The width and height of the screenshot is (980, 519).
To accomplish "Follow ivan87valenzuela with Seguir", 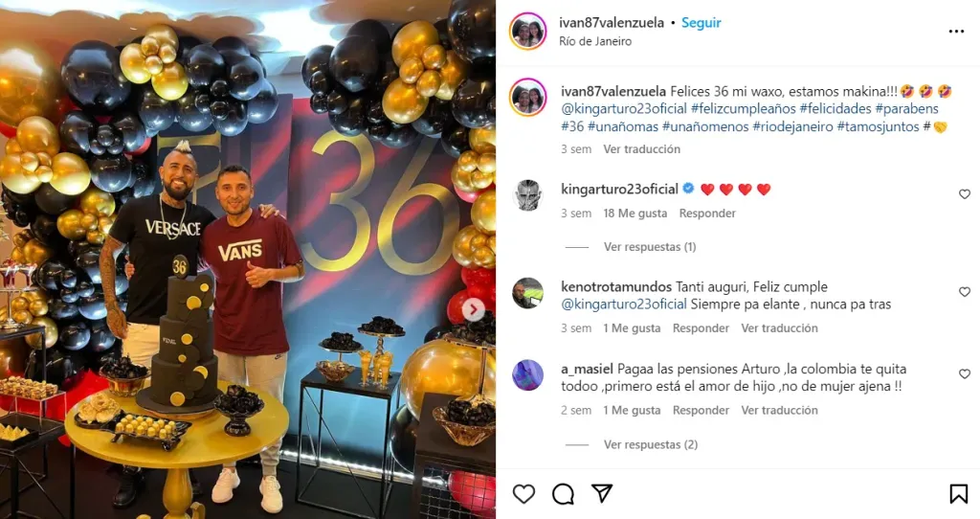I will pyautogui.click(x=701, y=23).
